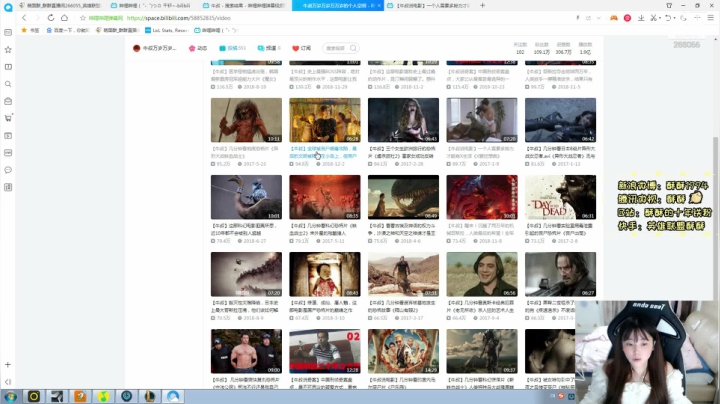
Task: Open the 投稿 tab on the profile
Action: 232,48
